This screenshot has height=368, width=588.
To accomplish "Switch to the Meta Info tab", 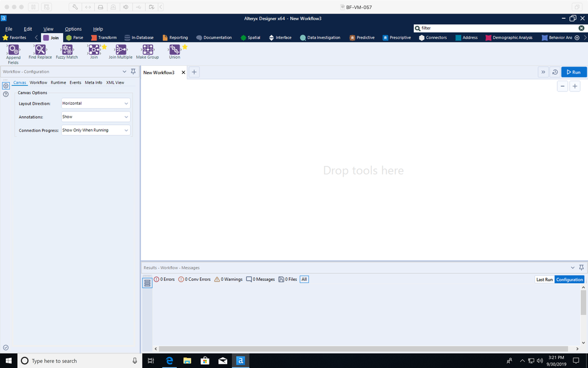I will [94, 82].
